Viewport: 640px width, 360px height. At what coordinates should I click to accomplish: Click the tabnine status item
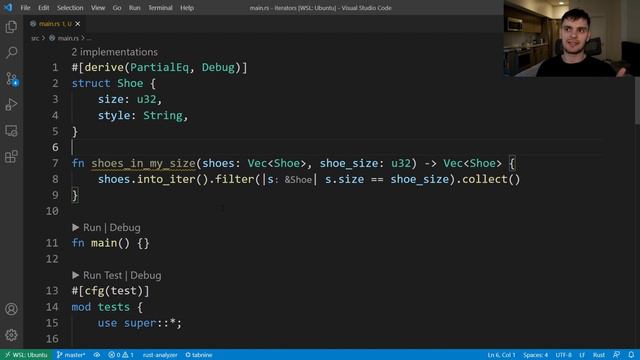point(199,355)
